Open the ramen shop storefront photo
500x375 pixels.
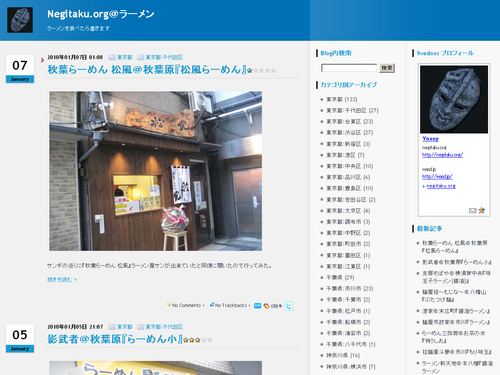pos(156,171)
